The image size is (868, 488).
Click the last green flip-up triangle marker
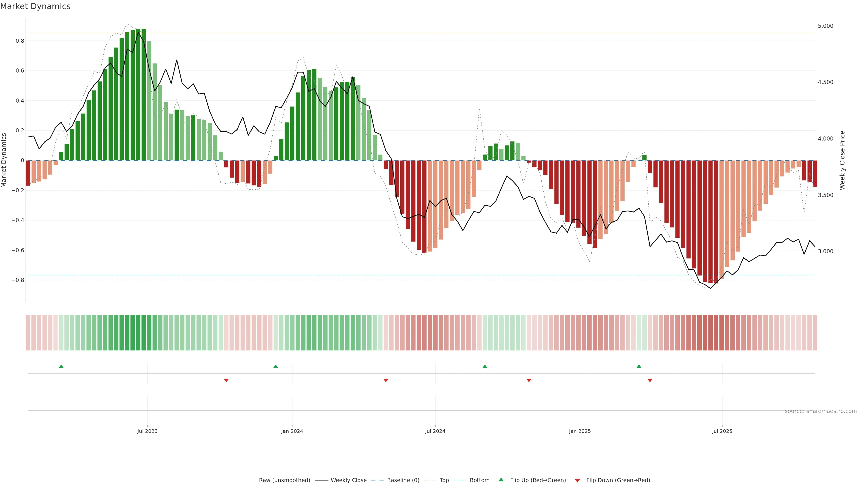(x=639, y=366)
